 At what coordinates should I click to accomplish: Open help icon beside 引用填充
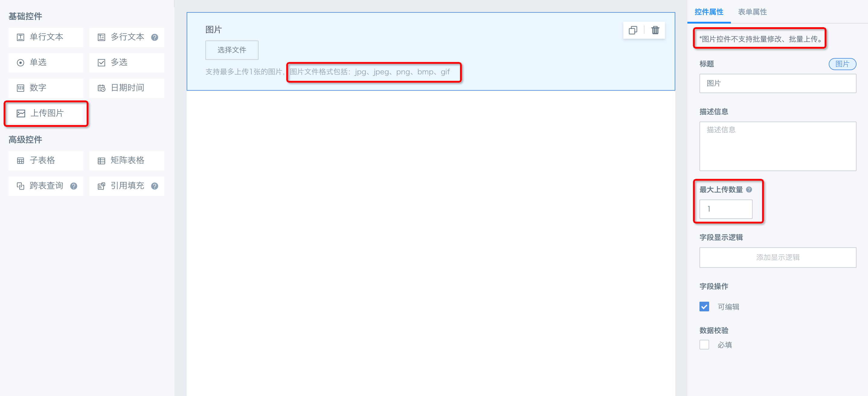pyautogui.click(x=155, y=186)
